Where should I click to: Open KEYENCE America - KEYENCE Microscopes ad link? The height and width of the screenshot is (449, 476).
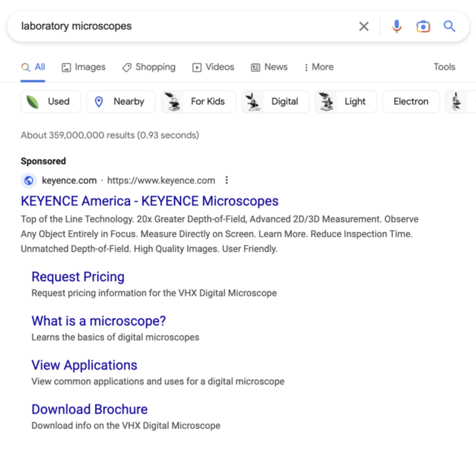(x=150, y=201)
